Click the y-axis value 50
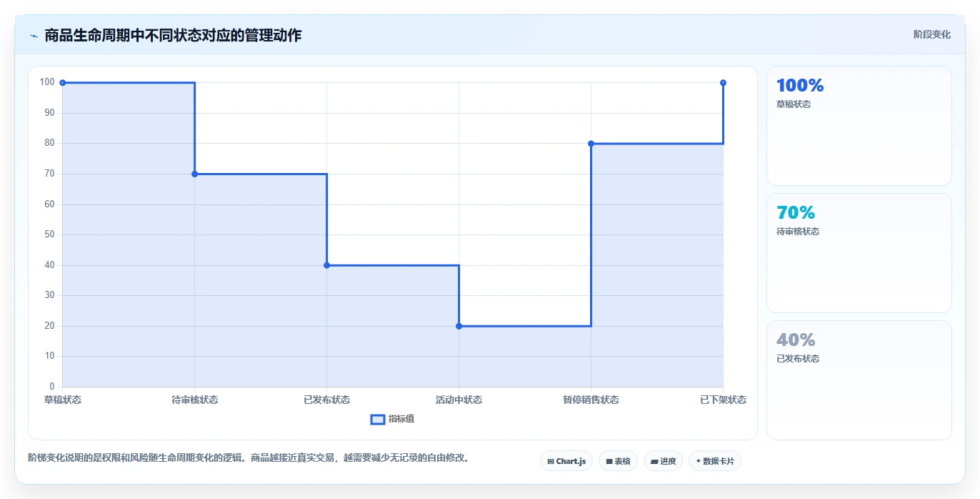Viewport: 980px width, 499px height. [x=50, y=234]
